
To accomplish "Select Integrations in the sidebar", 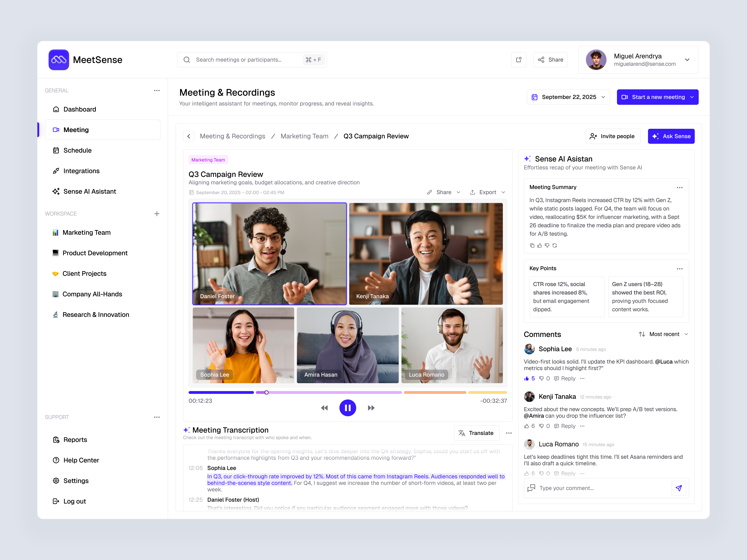I will pos(81,171).
